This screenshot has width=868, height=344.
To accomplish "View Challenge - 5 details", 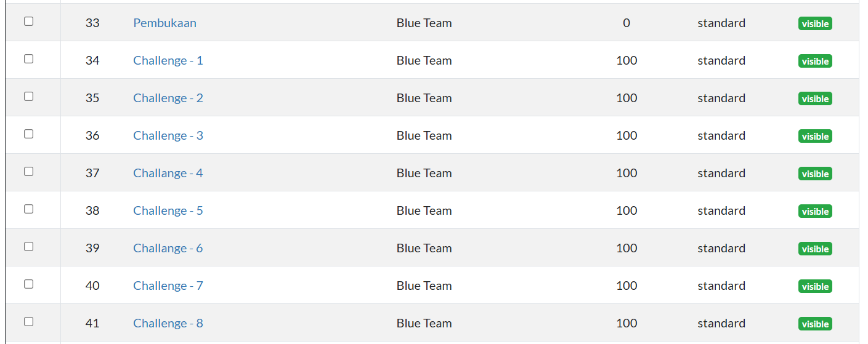I will [x=168, y=211].
